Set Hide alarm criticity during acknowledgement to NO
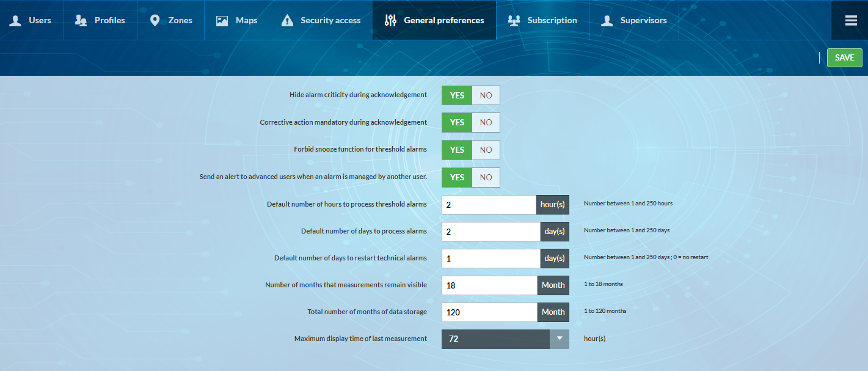Viewport: 868px width, 371px height. pyautogui.click(x=486, y=95)
